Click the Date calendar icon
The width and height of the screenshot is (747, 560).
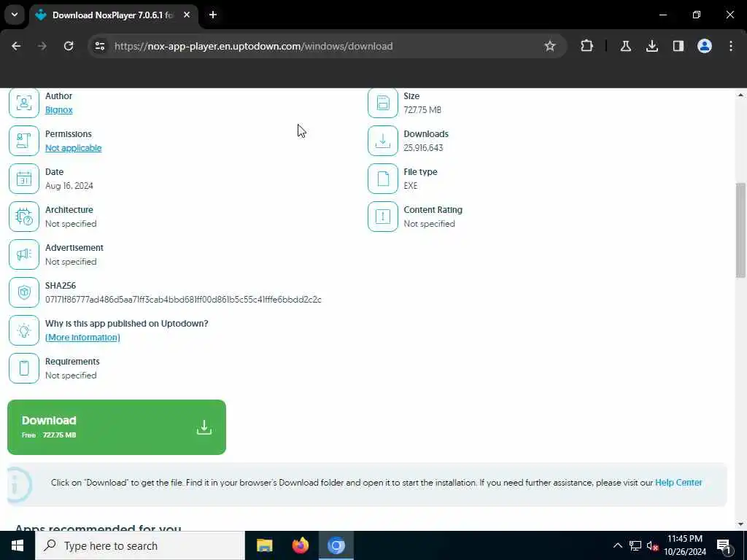(x=24, y=179)
